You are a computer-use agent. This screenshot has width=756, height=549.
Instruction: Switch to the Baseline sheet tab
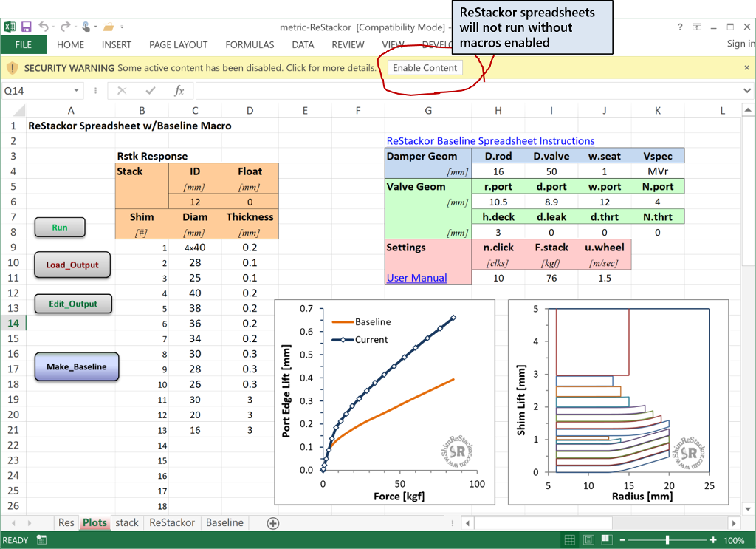tap(224, 522)
